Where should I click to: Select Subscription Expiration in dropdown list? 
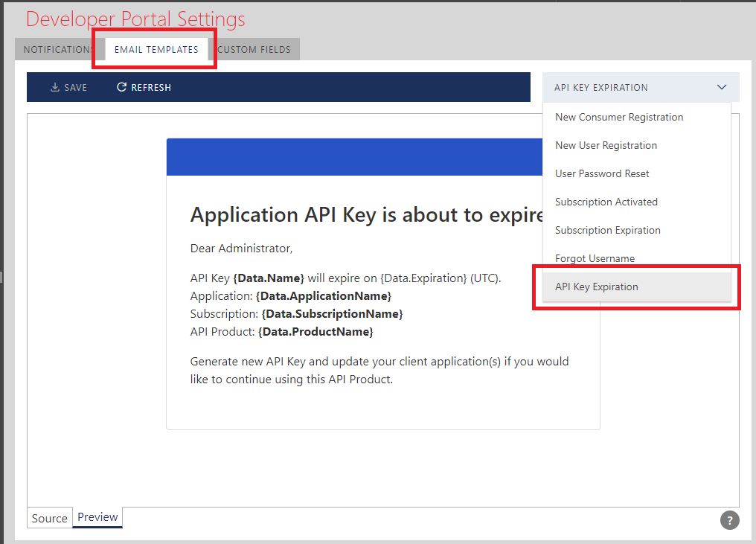[x=608, y=230]
